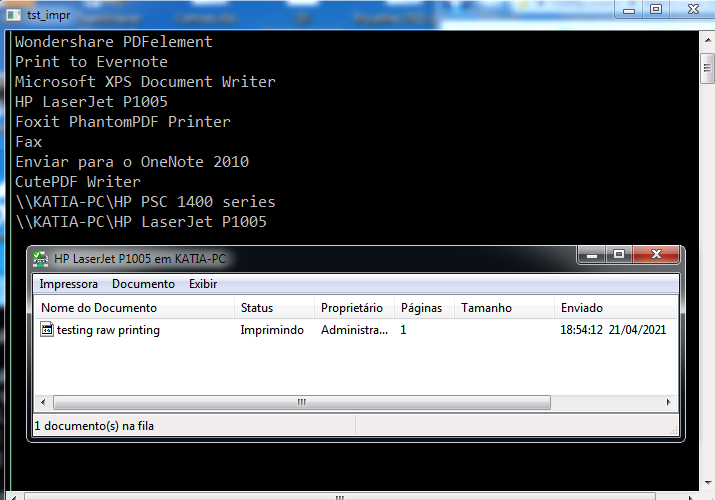Click console vertical scroll up arrow

pos(707,41)
